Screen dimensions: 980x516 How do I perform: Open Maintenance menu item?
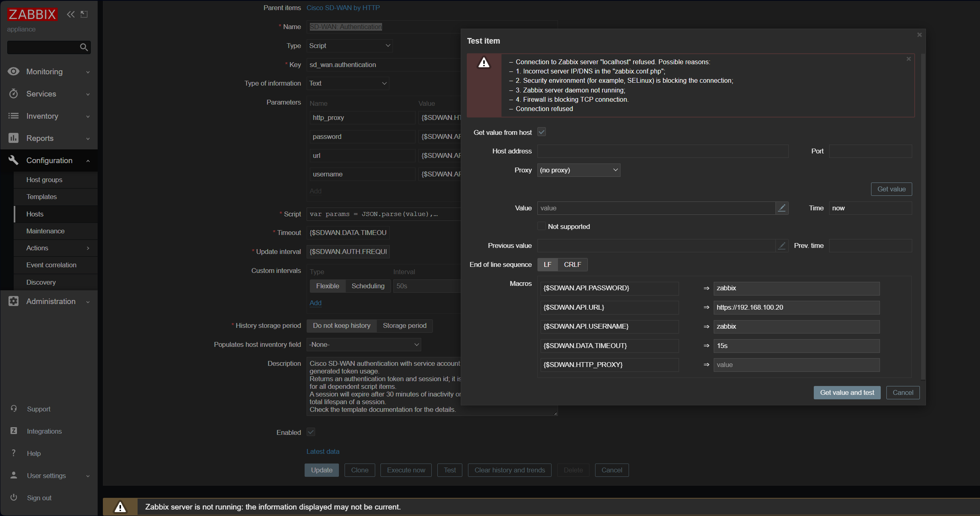pyautogui.click(x=56, y=231)
